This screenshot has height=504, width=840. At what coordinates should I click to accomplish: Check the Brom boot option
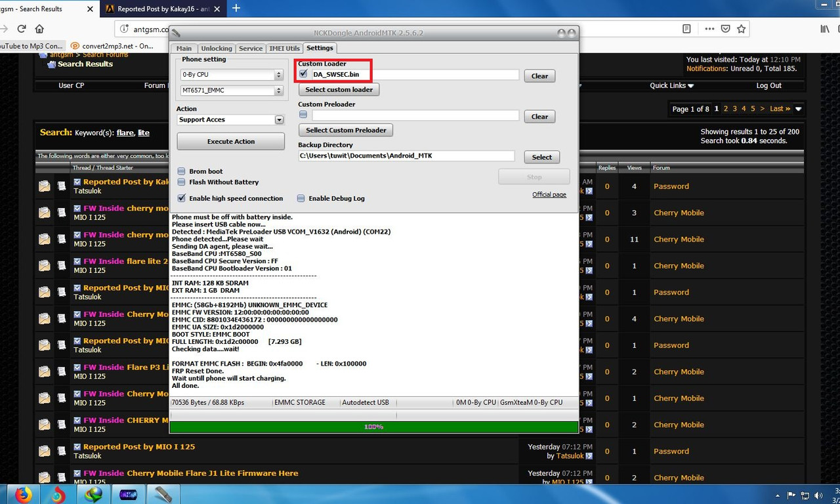click(181, 171)
